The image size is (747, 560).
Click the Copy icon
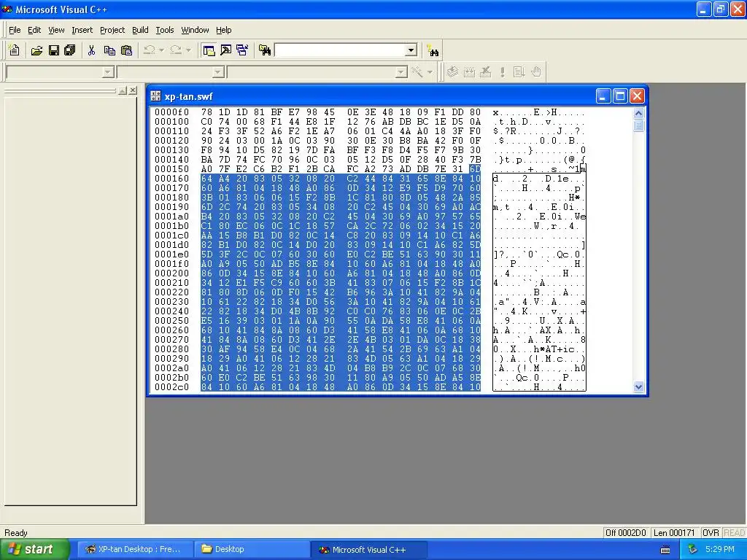[109, 50]
